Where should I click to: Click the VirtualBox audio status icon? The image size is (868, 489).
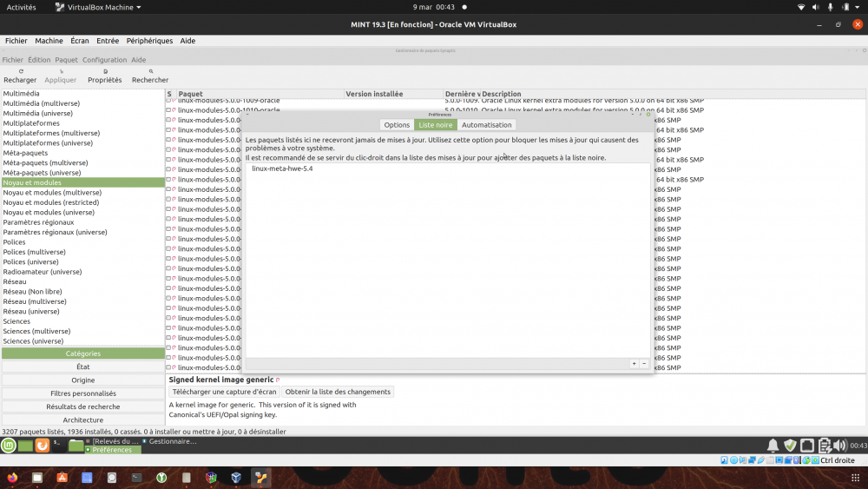743,460
